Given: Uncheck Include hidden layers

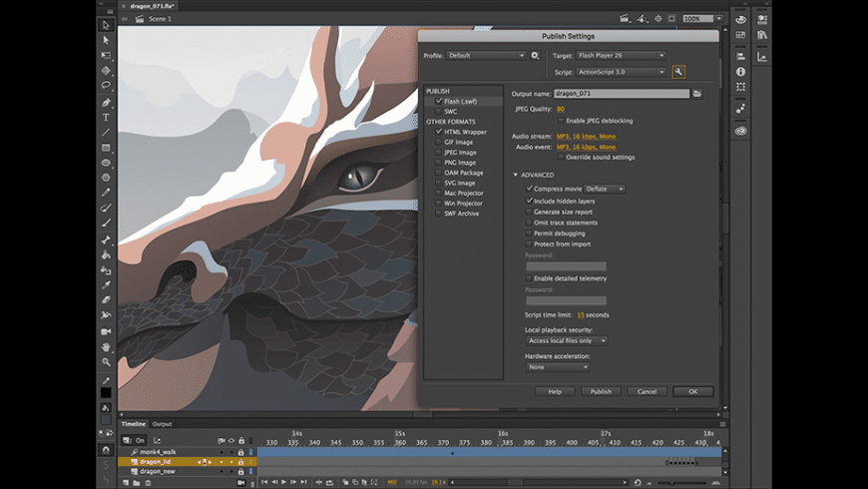Looking at the screenshot, I should coord(529,201).
